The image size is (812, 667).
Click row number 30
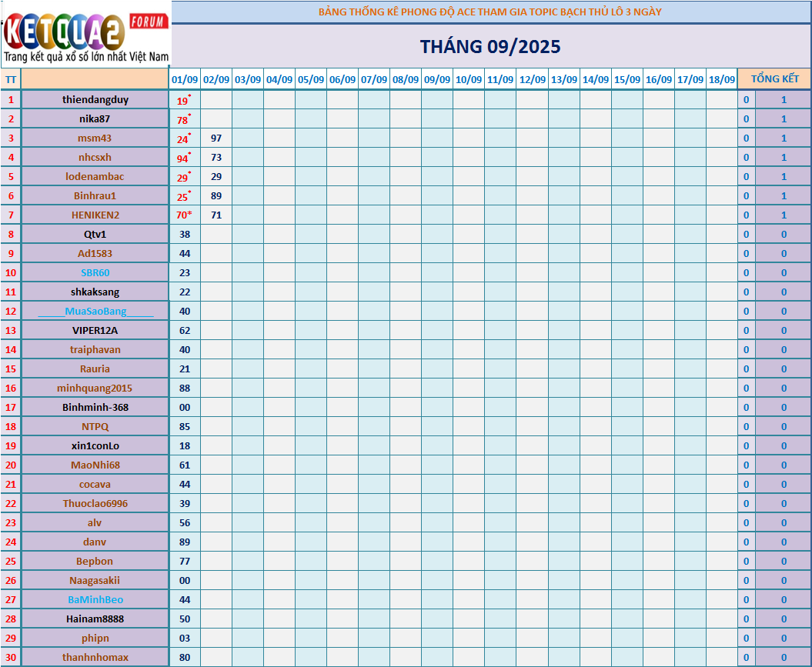tap(11, 657)
